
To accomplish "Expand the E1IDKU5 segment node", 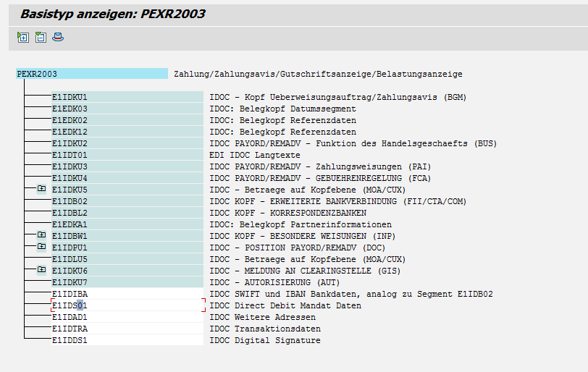I will pyautogui.click(x=41, y=189).
